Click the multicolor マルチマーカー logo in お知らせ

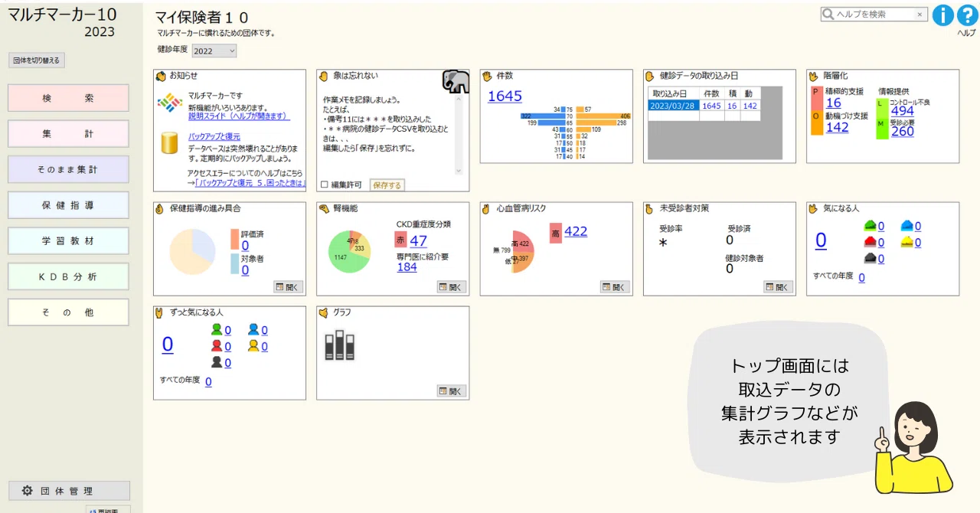(x=169, y=103)
